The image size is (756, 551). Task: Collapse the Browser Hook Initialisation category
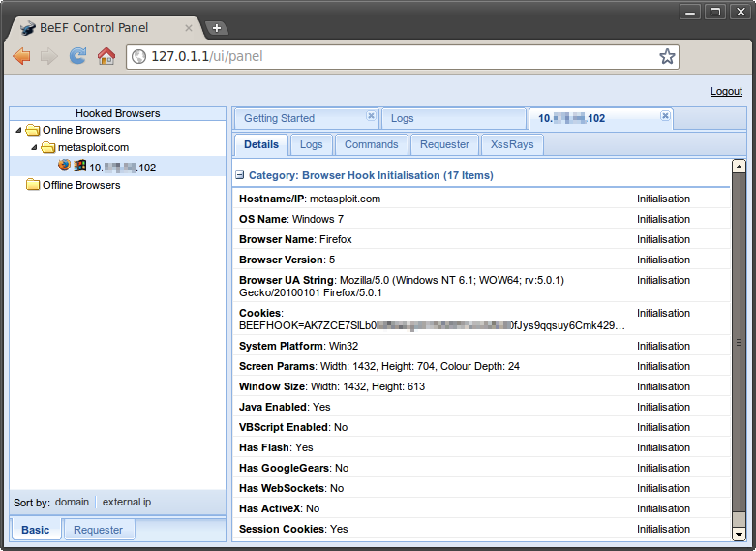pos(240,175)
